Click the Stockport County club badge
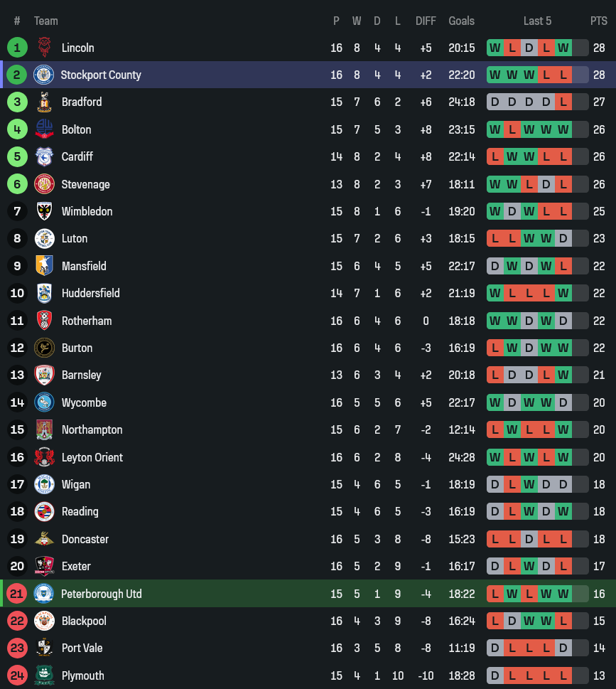 tap(44, 75)
